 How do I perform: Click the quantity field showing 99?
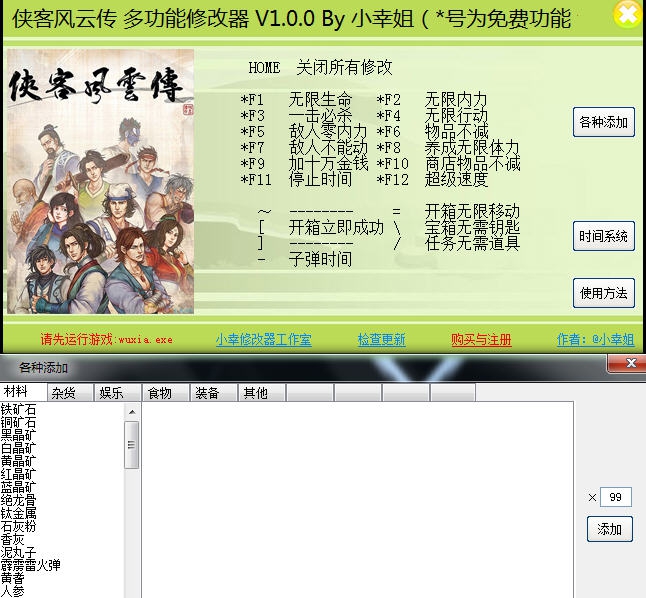(x=616, y=497)
